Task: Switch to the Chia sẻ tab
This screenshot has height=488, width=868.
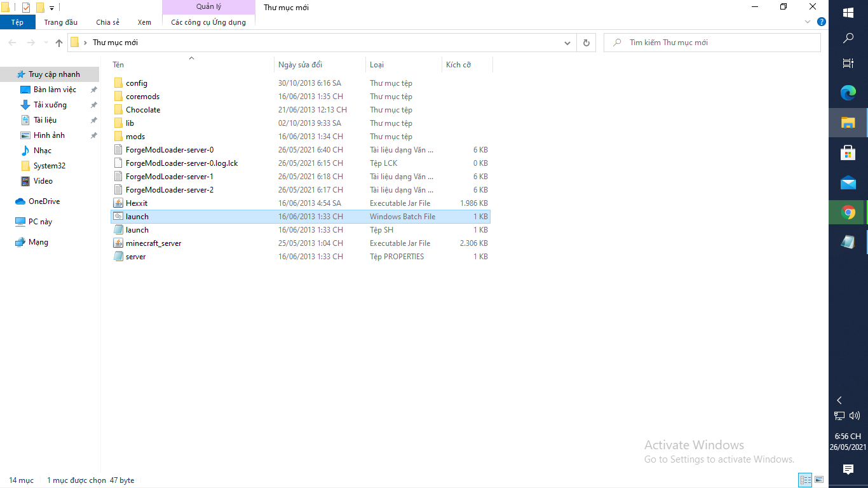Action: [x=108, y=22]
